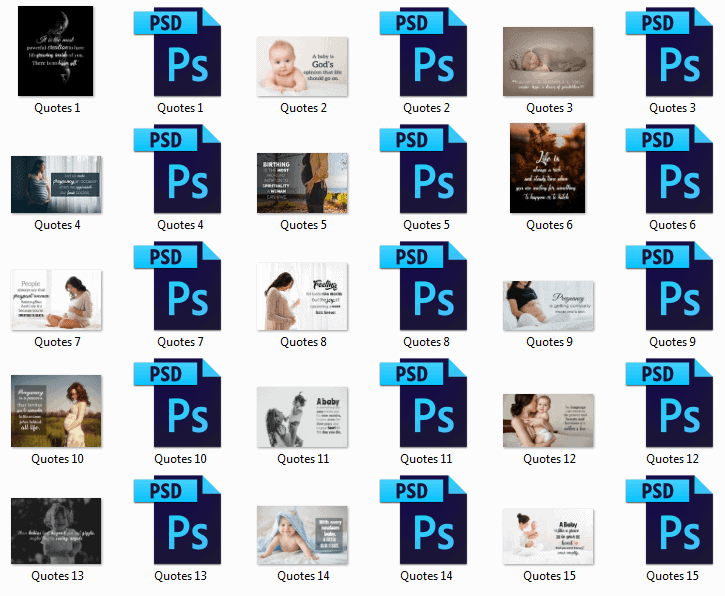The height and width of the screenshot is (596, 725).
Task: Click the "Quotes 2" name under the baby image
Action: 303,108
